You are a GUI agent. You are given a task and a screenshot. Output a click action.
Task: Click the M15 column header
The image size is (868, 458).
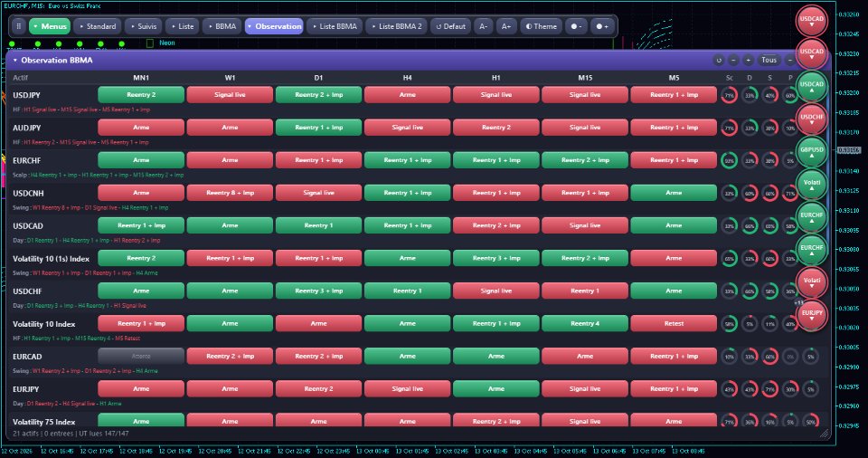(585, 78)
